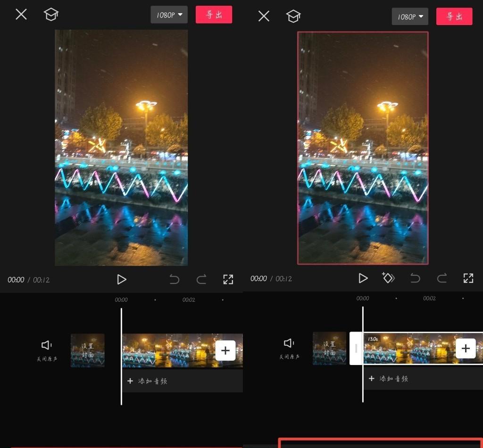Enter fullscreen preview in right screen
This screenshot has width=483, height=448.
pos(468,278)
